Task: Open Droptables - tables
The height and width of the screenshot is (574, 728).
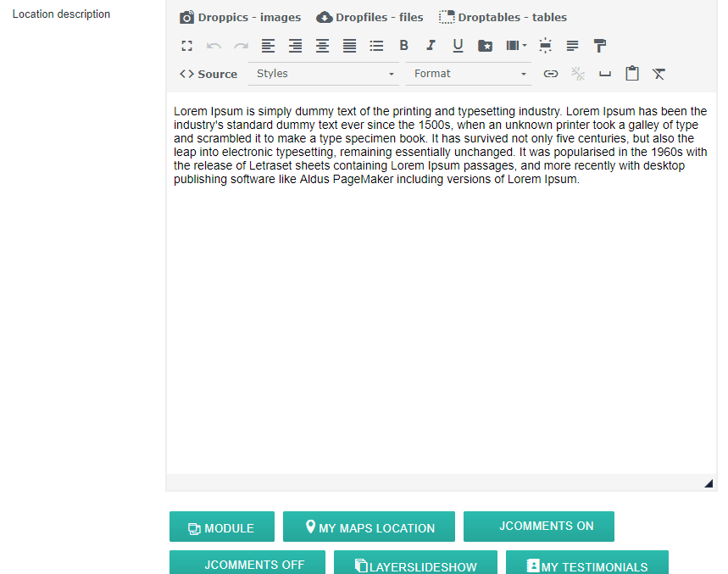Action: tap(503, 17)
